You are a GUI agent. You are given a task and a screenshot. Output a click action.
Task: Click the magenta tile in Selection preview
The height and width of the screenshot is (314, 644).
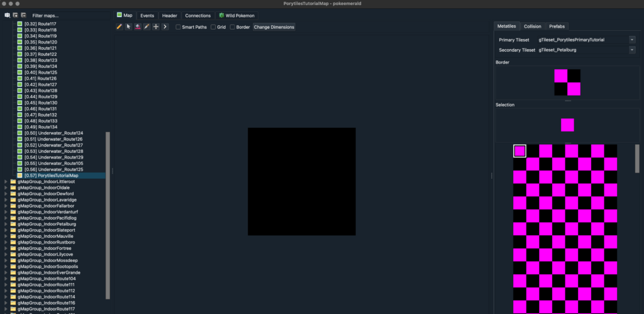click(x=567, y=125)
